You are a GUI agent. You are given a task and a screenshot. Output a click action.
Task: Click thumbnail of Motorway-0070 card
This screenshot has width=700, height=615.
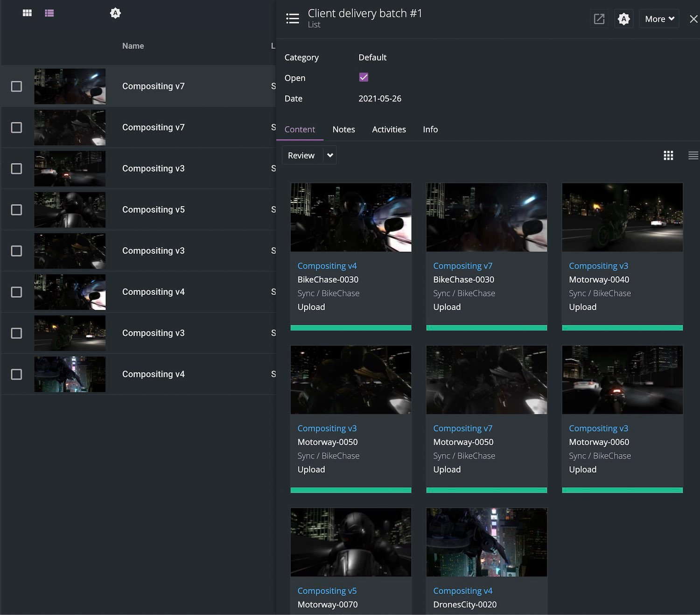click(x=351, y=542)
